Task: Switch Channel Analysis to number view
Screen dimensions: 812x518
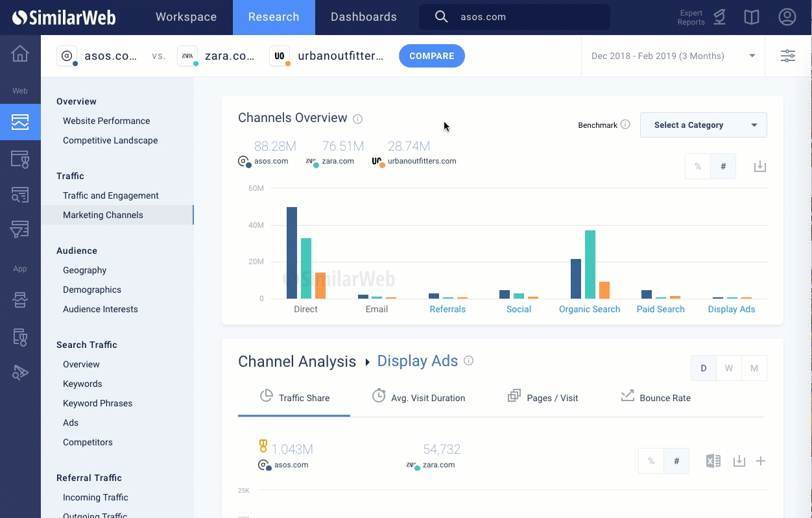Action: pyautogui.click(x=676, y=462)
